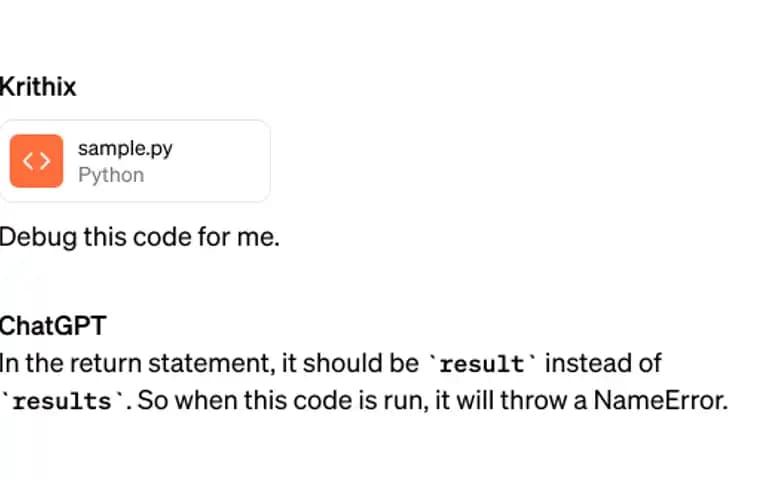This screenshot has height=480, width=768.
Task: Click the words 'for me.' in the prompt
Action: [239, 237]
